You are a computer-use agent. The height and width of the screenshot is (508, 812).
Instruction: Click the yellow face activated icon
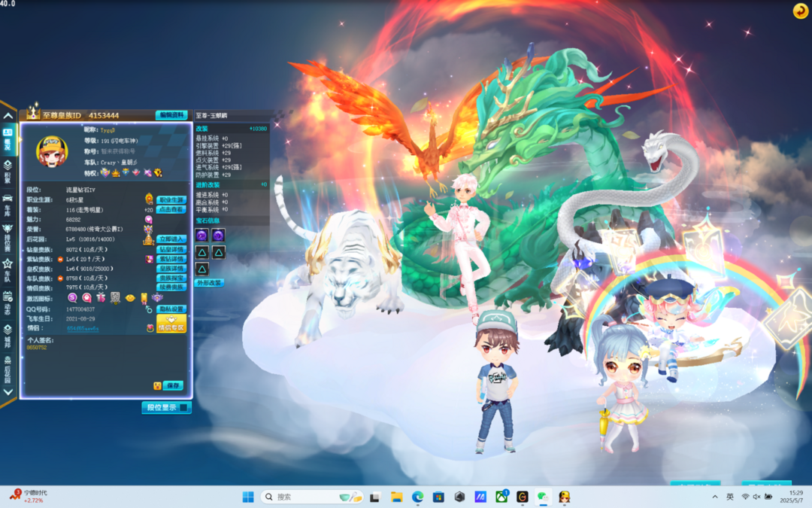pos(130,297)
